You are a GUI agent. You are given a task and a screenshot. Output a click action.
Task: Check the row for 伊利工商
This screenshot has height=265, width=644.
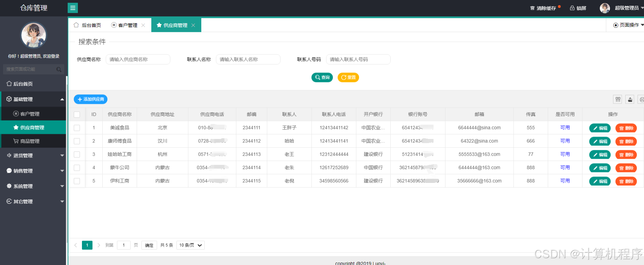[77, 181]
